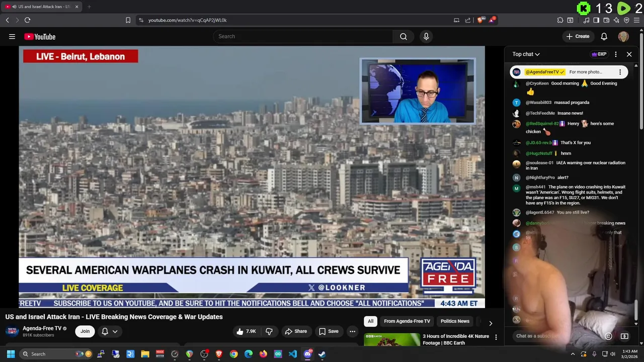Select the From Agenda-Free TV chip
This screenshot has height=362, width=644.
(407, 321)
